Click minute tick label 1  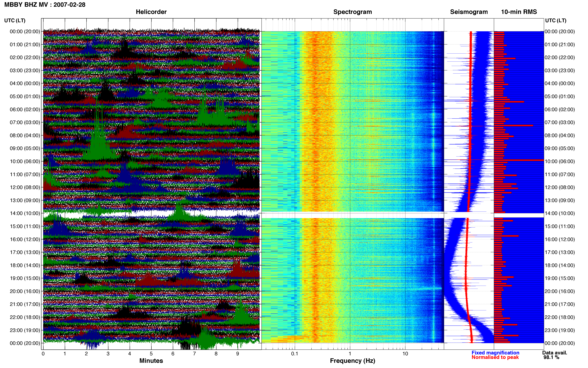65,354
